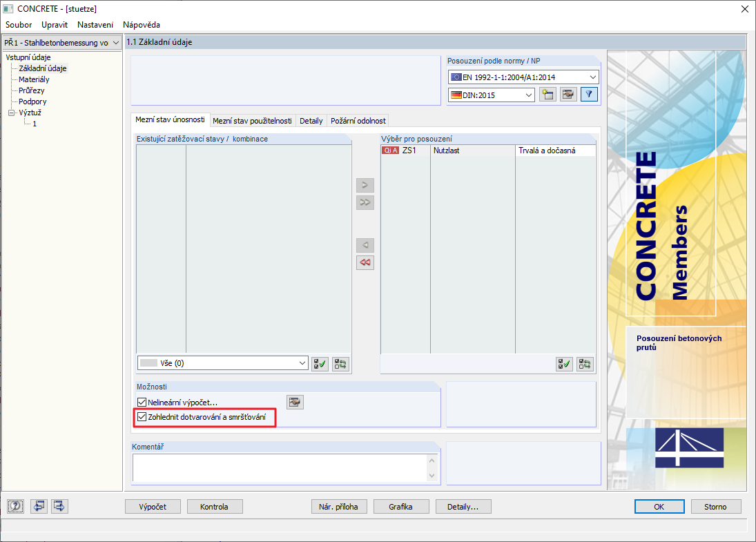Image resolution: width=756 pixels, height=542 pixels.
Task: Select Výztuž in the tree
Action: 30,113
